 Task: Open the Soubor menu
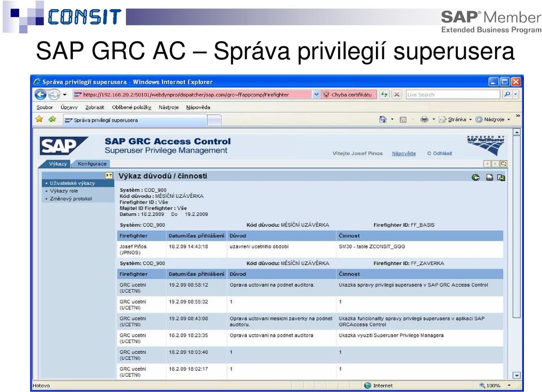tap(45, 107)
